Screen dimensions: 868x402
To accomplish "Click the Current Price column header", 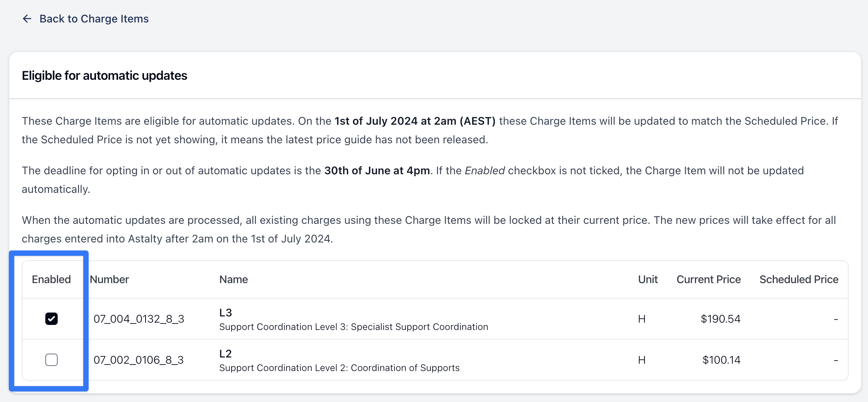I will click(x=708, y=279).
